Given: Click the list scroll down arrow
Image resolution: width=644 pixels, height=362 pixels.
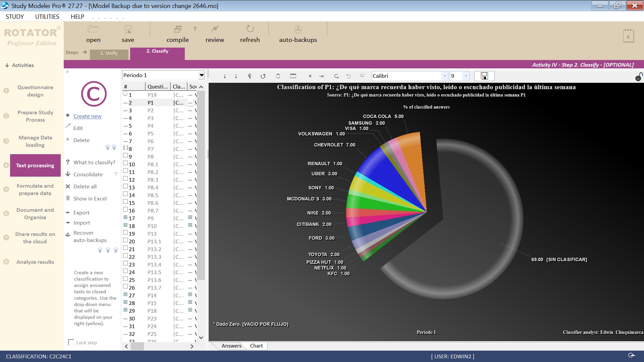Looking at the screenshot, I should pyautogui.click(x=201, y=338).
